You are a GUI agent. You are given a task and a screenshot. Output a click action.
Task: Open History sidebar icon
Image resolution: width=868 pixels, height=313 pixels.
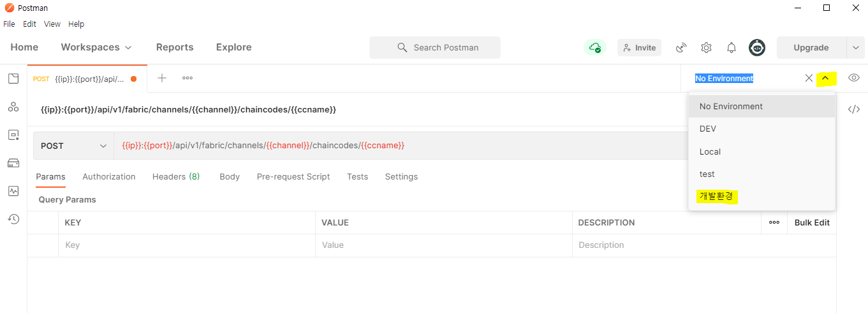(x=13, y=219)
